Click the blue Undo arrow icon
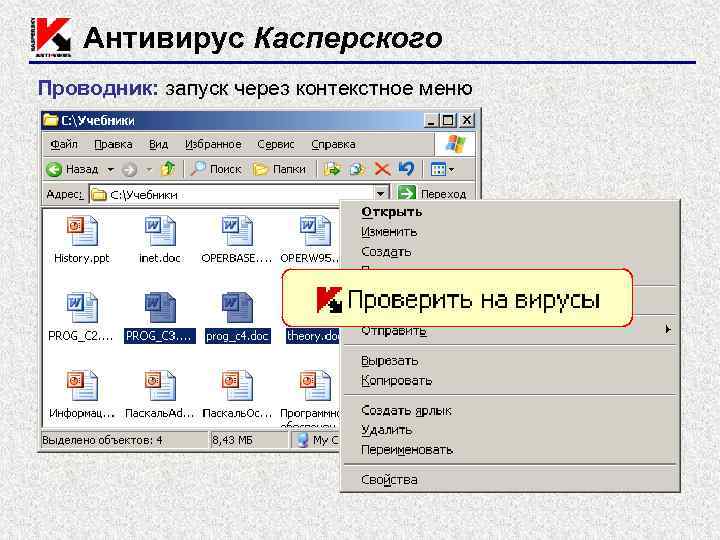Screen dimensions: 720x540 406,169
